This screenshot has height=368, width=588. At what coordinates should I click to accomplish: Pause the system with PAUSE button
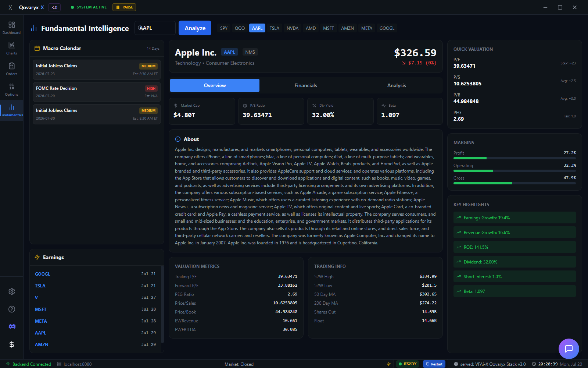(124, 7)
